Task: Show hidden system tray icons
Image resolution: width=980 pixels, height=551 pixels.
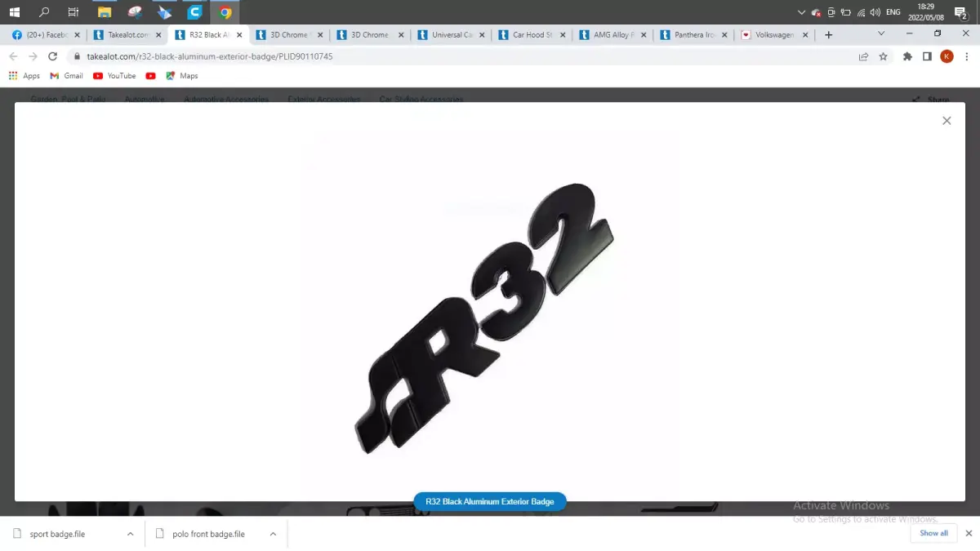Action: tap(801, 12)
